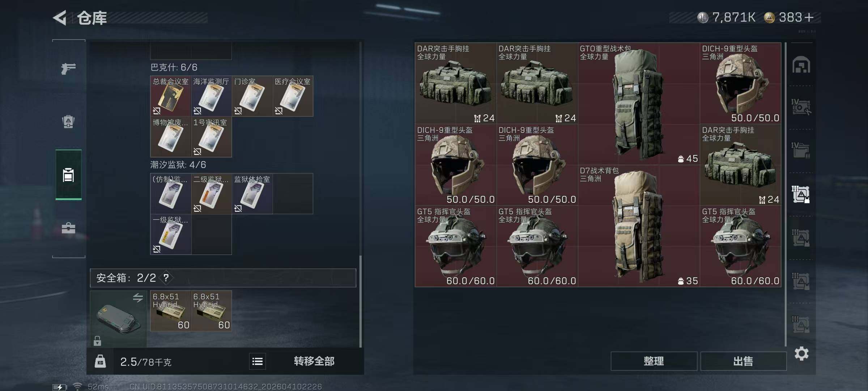Select the backpack category sidebar icon
Screen dimensions: 868x391
click(68, 122)
